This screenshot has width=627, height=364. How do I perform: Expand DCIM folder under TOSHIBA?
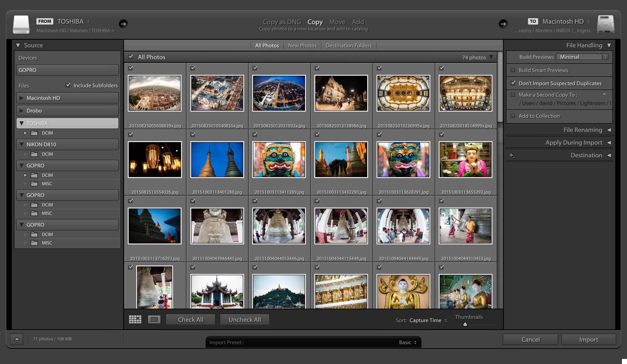click(x=25, y=133)
